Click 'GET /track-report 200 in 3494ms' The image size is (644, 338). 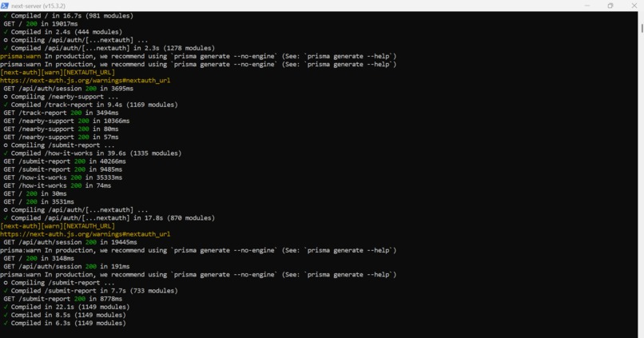[61, 113]
